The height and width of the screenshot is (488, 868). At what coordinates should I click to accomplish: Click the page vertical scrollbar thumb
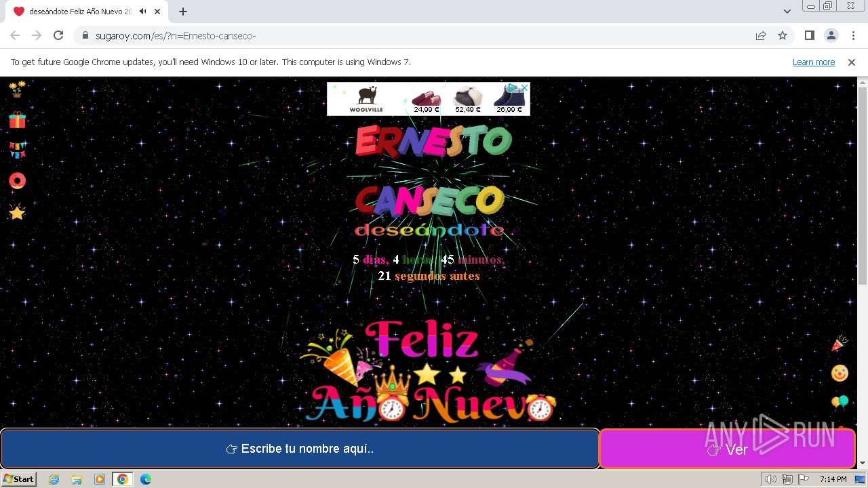tap(863, 186)
